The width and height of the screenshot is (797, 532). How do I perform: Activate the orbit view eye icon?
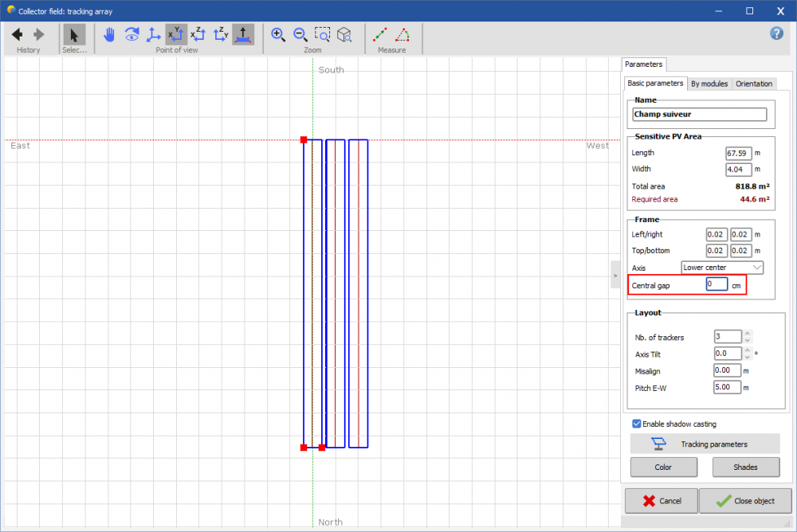[x=132, y=34]
